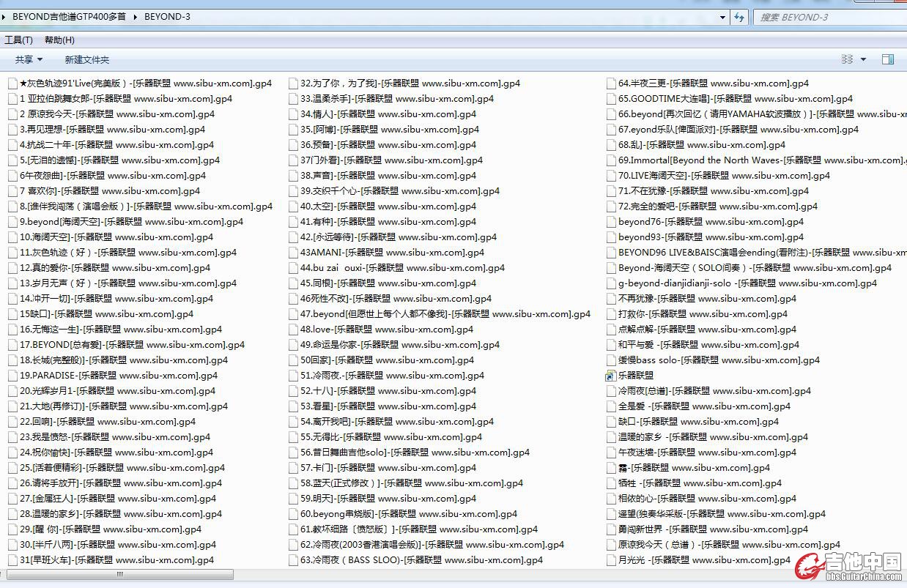Select the 乐器联盟 shortcut file icon
907x588 pixels.
(610, 376)
